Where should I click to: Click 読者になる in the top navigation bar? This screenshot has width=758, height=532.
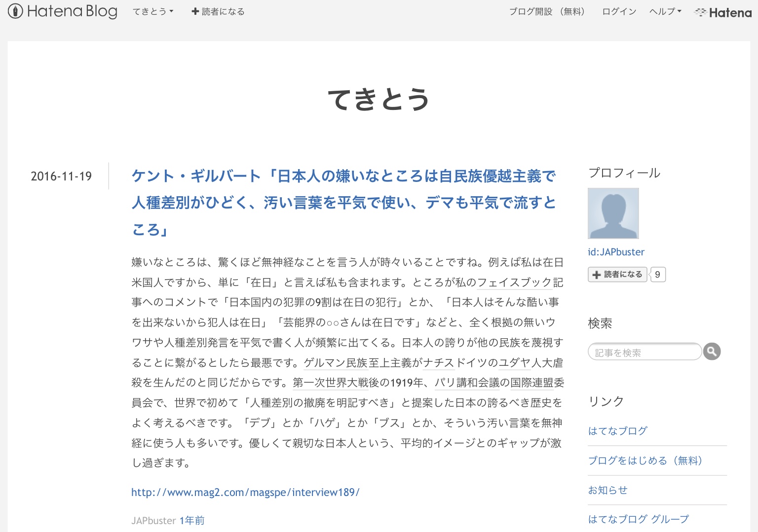click(218, 11)
